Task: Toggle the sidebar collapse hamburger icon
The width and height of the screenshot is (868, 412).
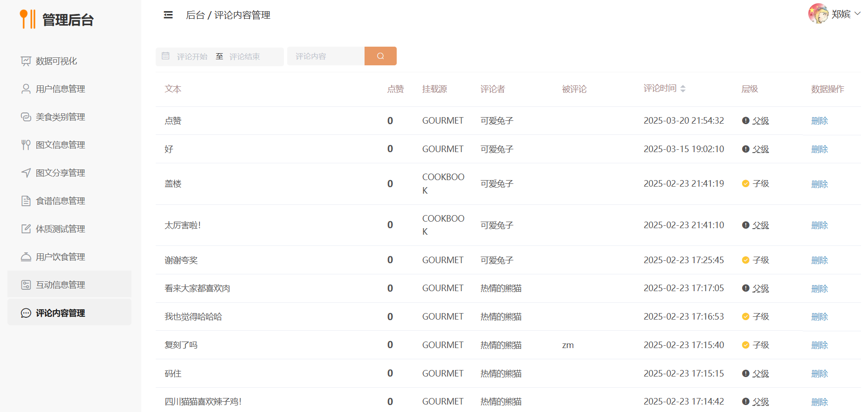Action: click(168, 15)
